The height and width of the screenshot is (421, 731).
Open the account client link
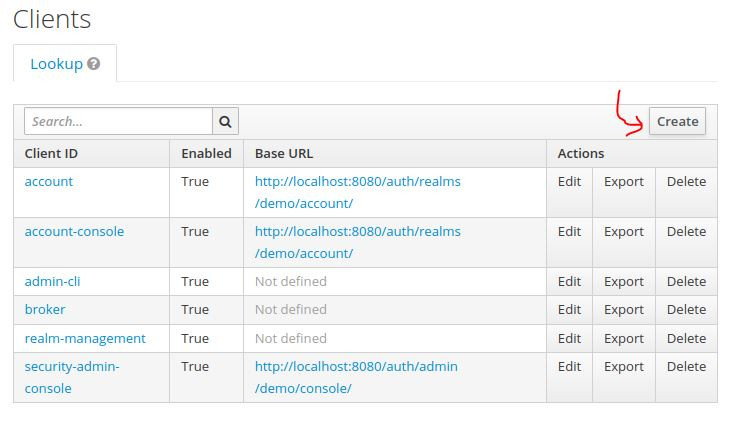(x=49, y=182)
